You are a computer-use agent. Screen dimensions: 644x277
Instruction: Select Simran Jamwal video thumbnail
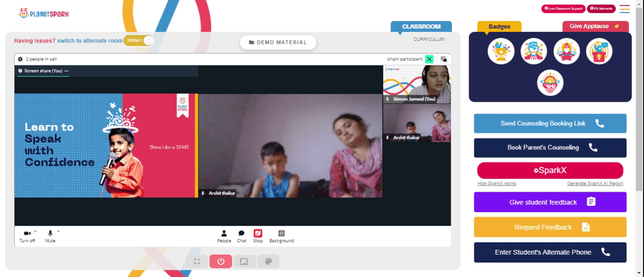point(417,84)
